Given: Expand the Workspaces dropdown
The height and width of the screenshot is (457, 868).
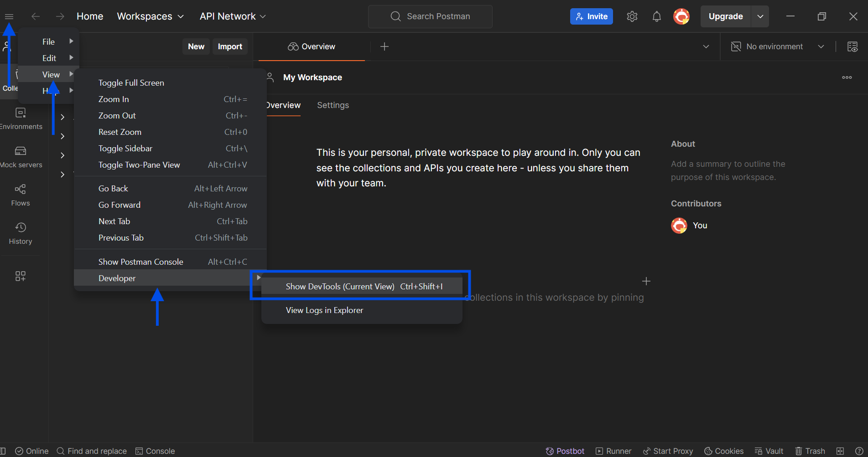Looking at the screenshot, I should pos(151,16).
